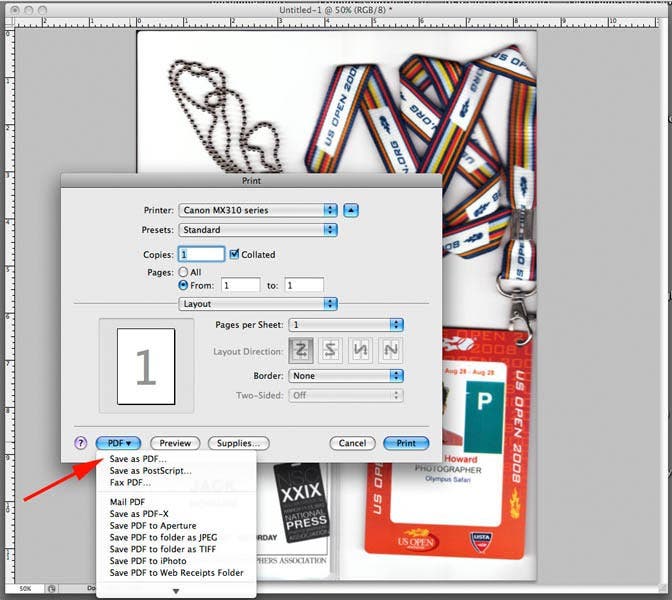
Task: Select the first Z-shaped layout direction icon
Action: coord(300,350)
